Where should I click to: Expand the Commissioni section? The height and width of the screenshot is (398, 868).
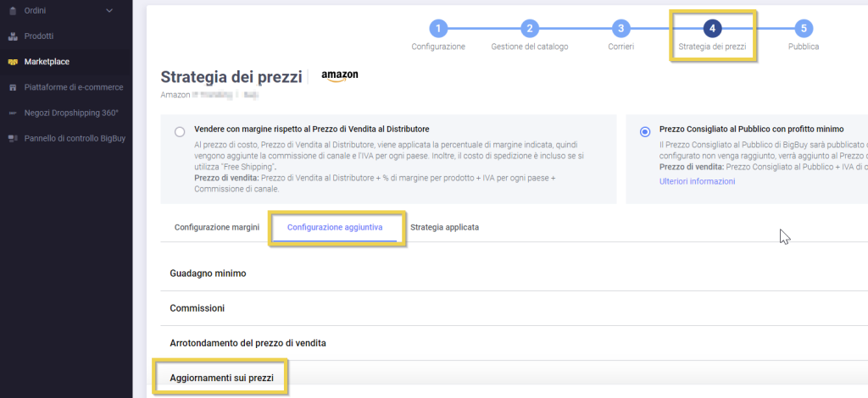click(x=197, y=308)
